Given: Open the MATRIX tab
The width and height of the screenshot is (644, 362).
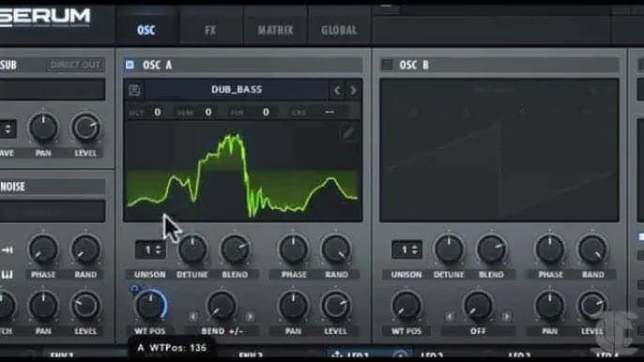Looking at the screenshot, I should click(x=275, y=30).
